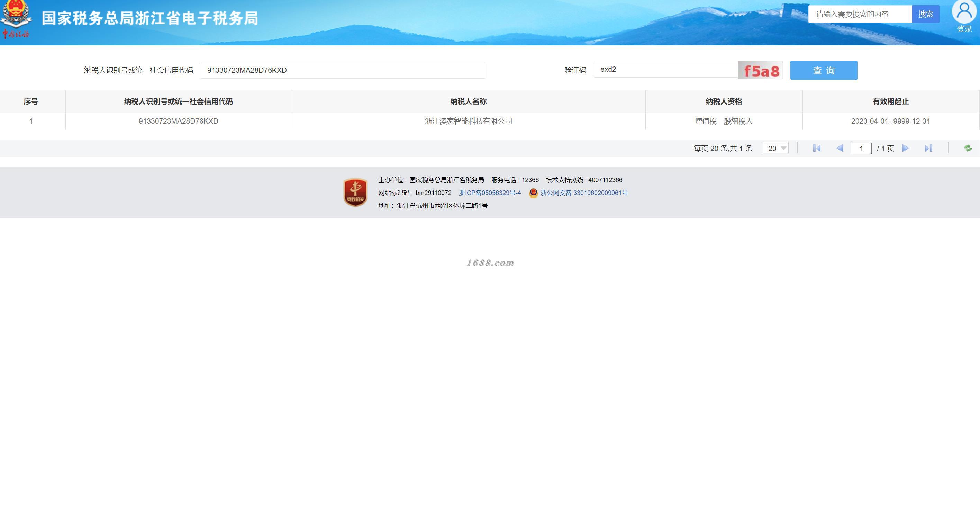Select cell 91330723MA28D76KXD in table row
Screen dimensions: 980x524
(x=179, y=121)
